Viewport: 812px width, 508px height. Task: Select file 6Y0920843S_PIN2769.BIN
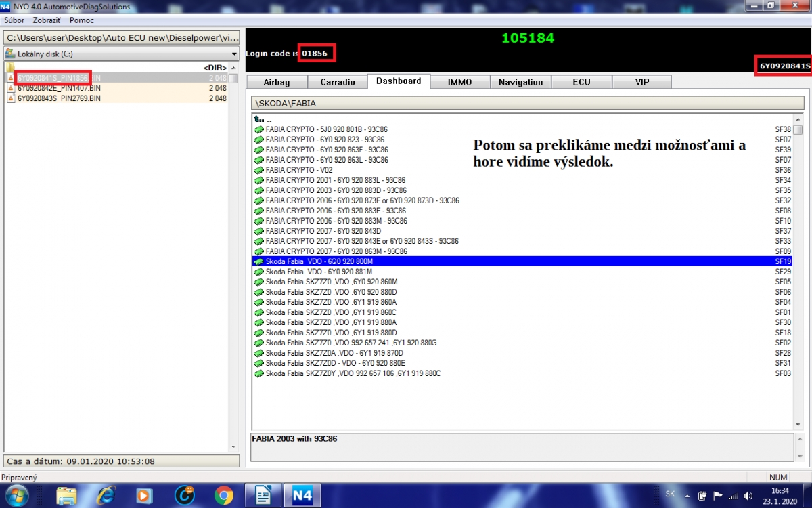point(116,98)
